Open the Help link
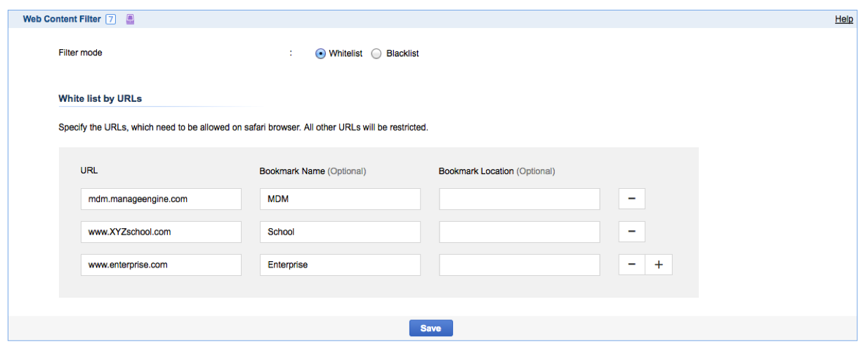This screenshot has height=351, width=868. click(843, 20)
